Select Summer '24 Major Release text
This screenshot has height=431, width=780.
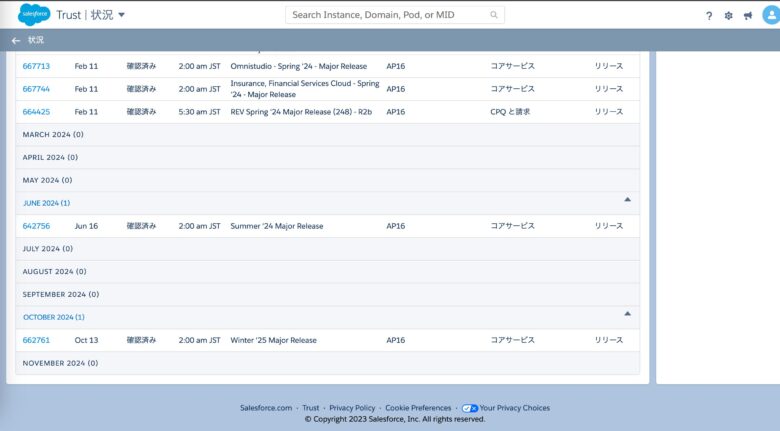pos(277,226)
